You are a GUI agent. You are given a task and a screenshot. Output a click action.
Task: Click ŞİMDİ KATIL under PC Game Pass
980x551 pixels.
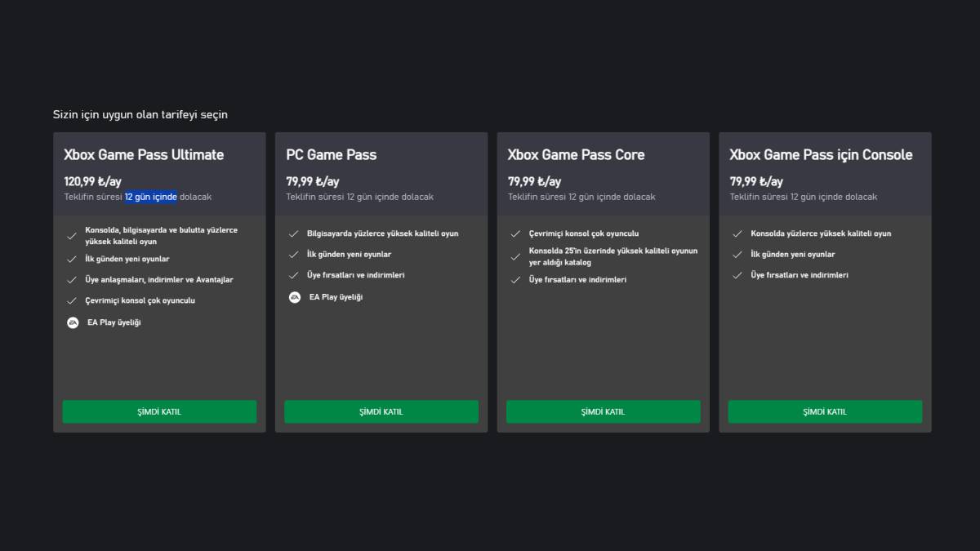(x=381, y=411)
